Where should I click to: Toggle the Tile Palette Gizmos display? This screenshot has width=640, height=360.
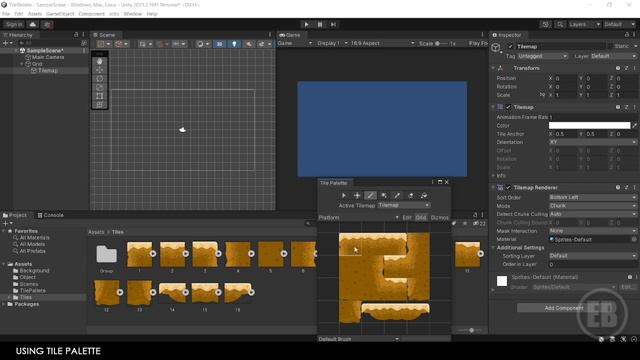[x=439, y=218]
